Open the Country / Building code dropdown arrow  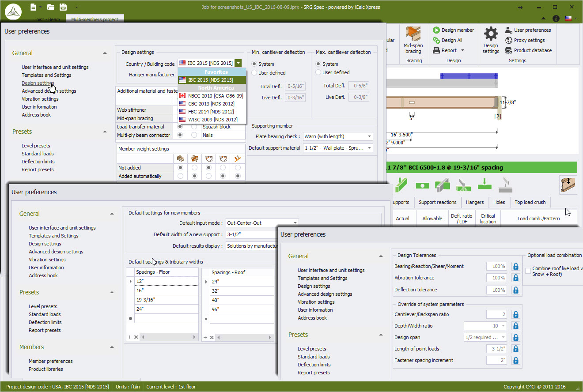pos(238,63)
